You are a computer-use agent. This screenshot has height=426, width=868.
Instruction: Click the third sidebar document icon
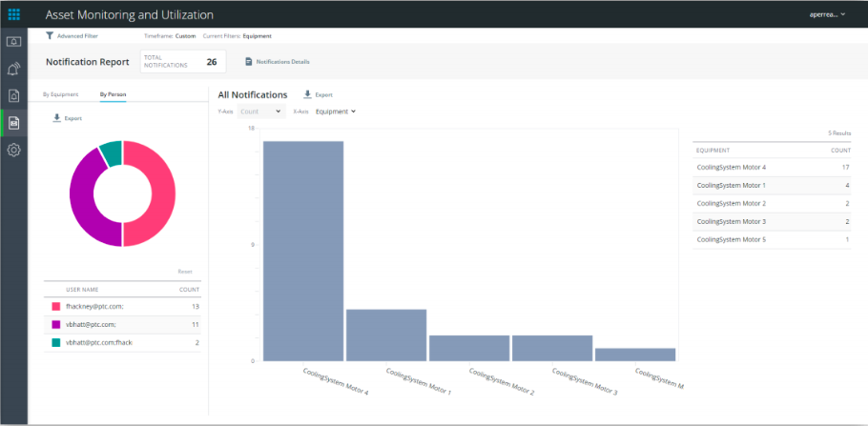pos(14,95)
